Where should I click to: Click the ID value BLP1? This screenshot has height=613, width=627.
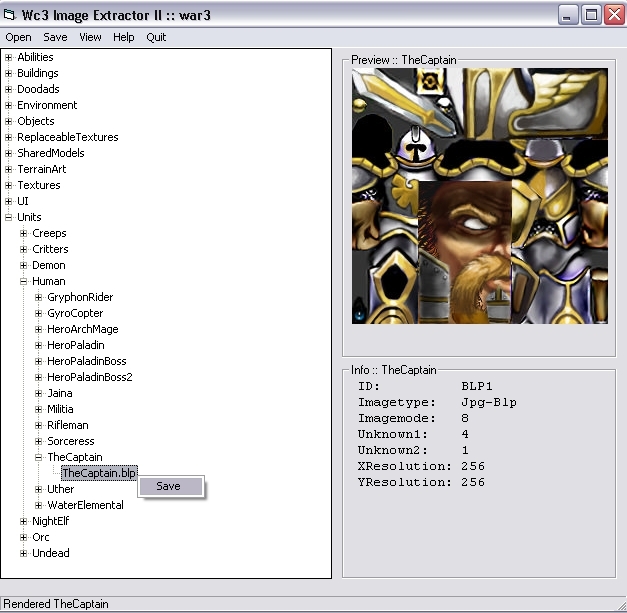pos(477,386)
